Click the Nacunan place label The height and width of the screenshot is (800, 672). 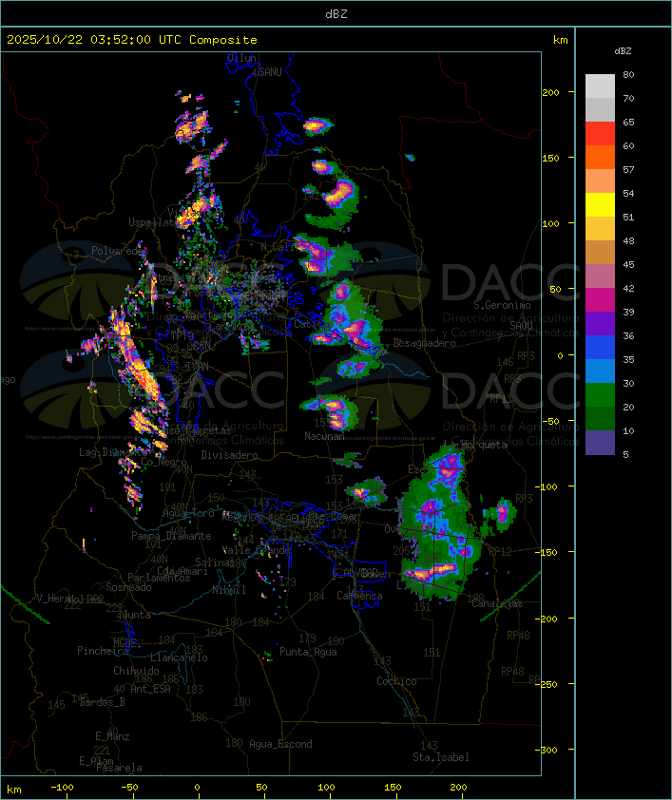pyautogui.click(x=324, y=436)
